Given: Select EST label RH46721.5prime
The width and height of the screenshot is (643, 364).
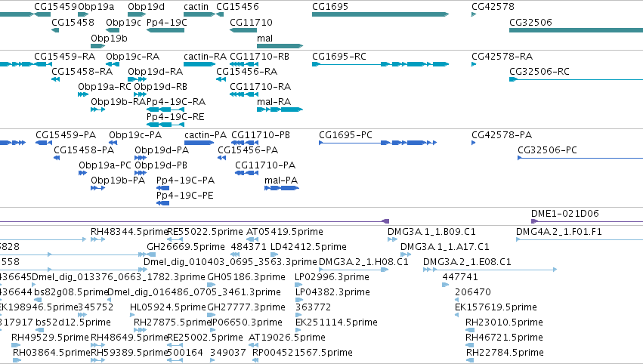Looking at the screenshot, I should (505, 337).
